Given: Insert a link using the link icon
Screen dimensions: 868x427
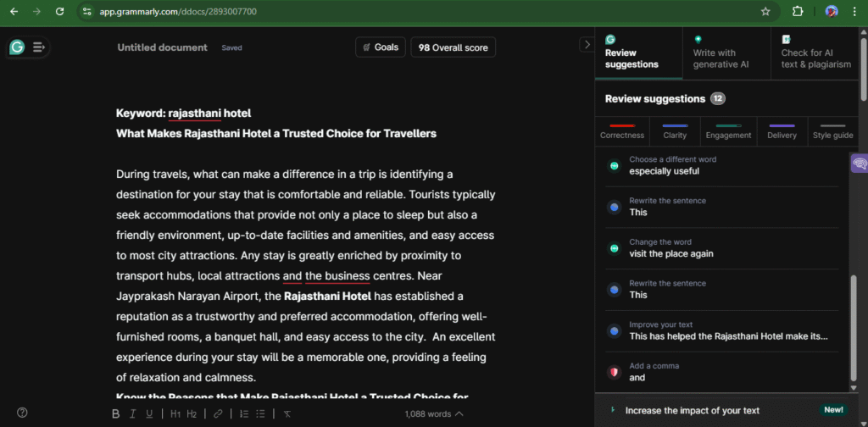Looking at the screenshot, I should 218,413.
